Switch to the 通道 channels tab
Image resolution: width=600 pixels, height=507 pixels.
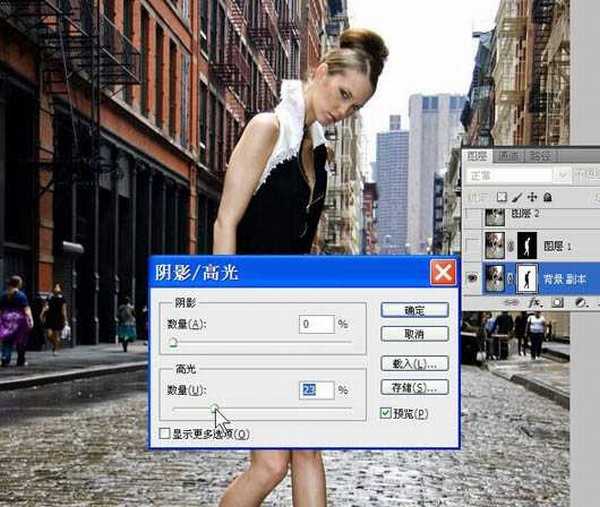508,155
